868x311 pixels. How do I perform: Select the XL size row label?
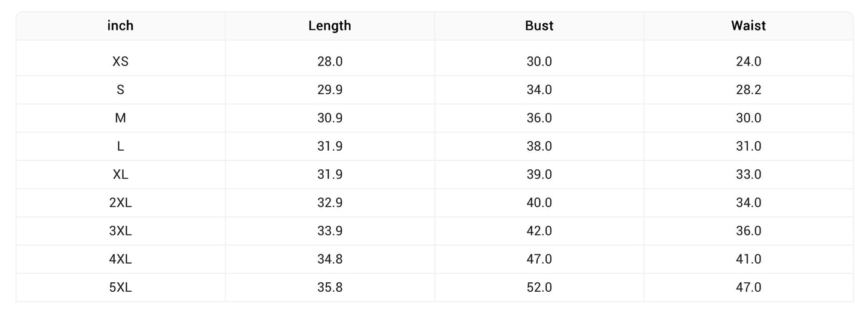click(120, 175)
